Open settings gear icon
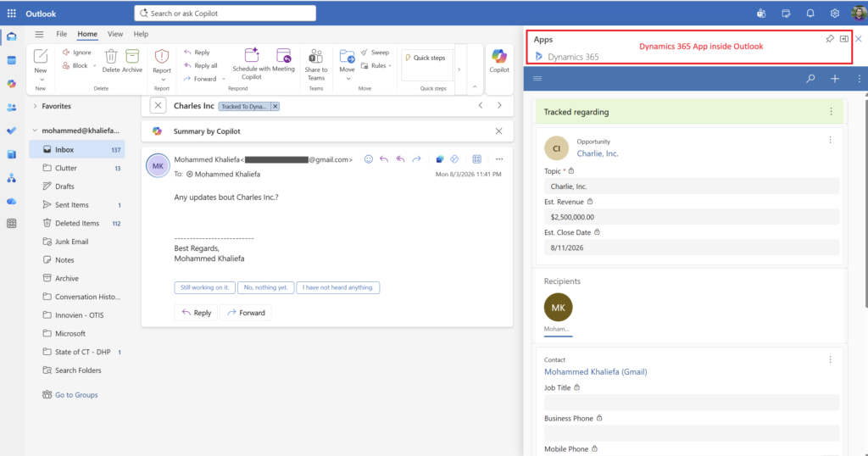The height and width of the screenshot is (456, 868). [834, 14]
